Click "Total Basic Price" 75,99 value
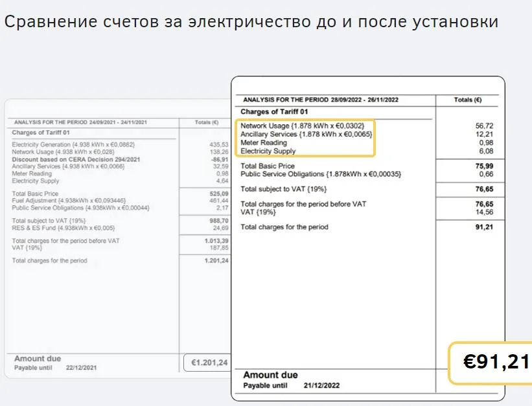 pyautogui.click(x=483, y=166)
